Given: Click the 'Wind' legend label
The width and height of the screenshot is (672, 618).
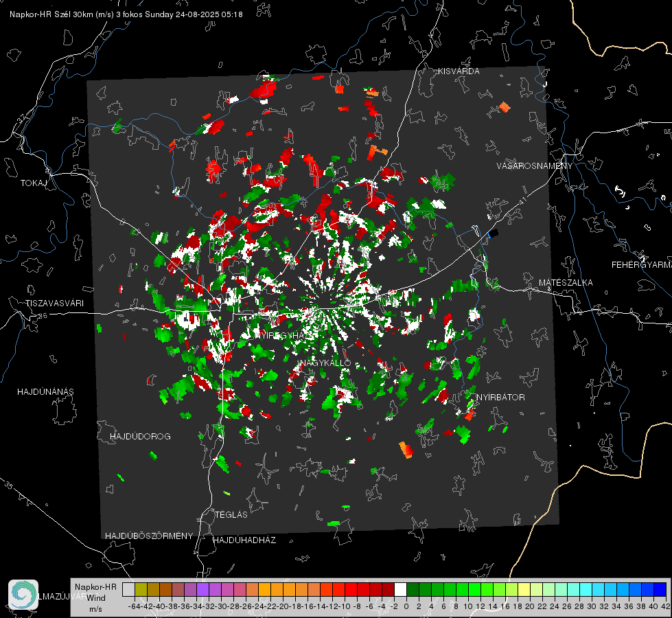Looking at the screenshot, I should [96, 597].
